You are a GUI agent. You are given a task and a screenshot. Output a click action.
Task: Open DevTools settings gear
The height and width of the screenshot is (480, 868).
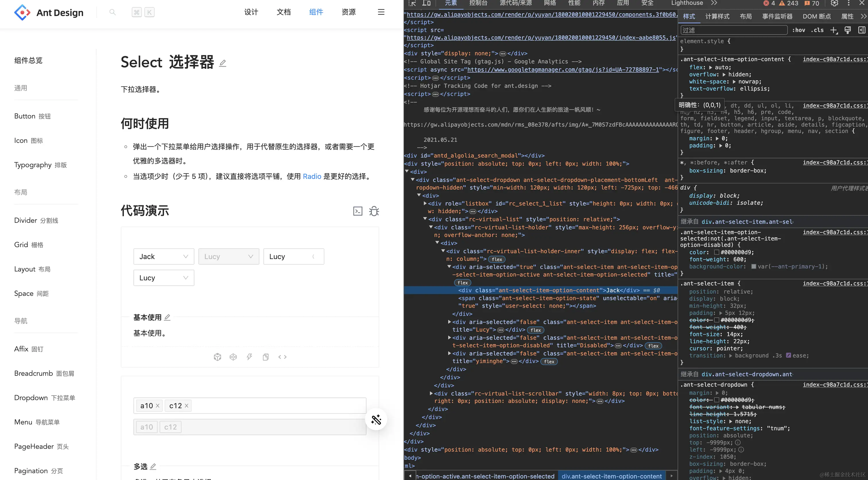pyautogui.click(x=834, y=3)
